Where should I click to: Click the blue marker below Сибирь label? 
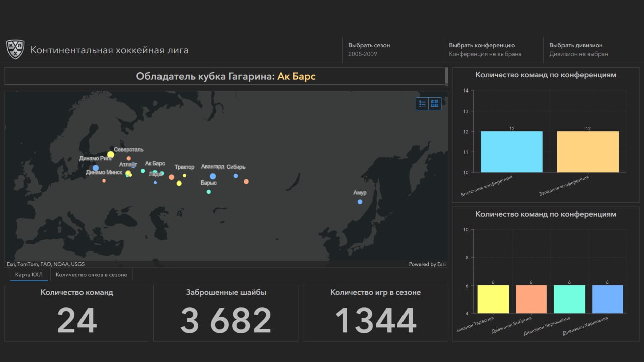point(236,176)
